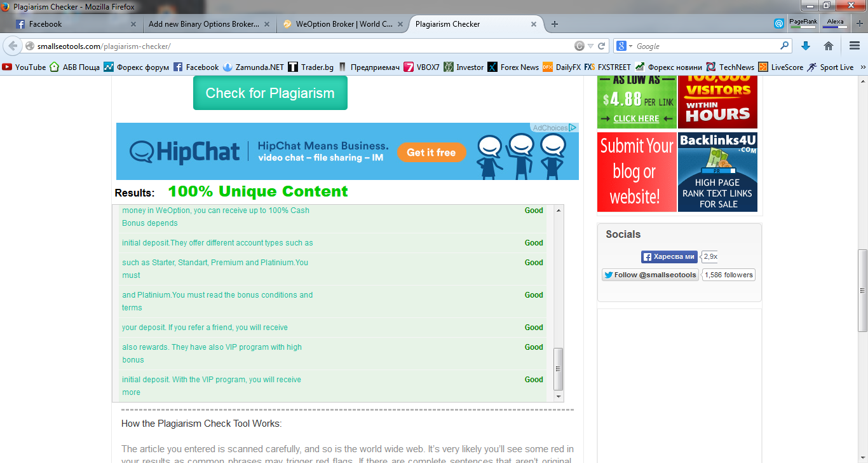This screenshot has width=868, height=463.
Task: Click result 'such as Starter, Standart, Premium'
Action: pos(215,268)
